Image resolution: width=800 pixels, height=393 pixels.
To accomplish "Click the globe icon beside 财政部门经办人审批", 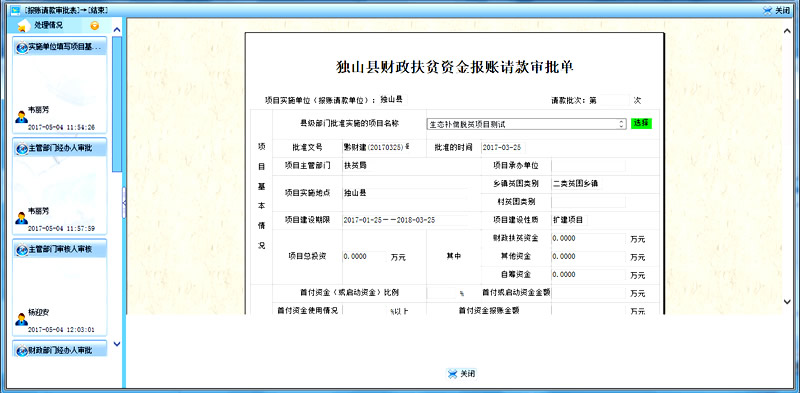I will tap(22, 351).
